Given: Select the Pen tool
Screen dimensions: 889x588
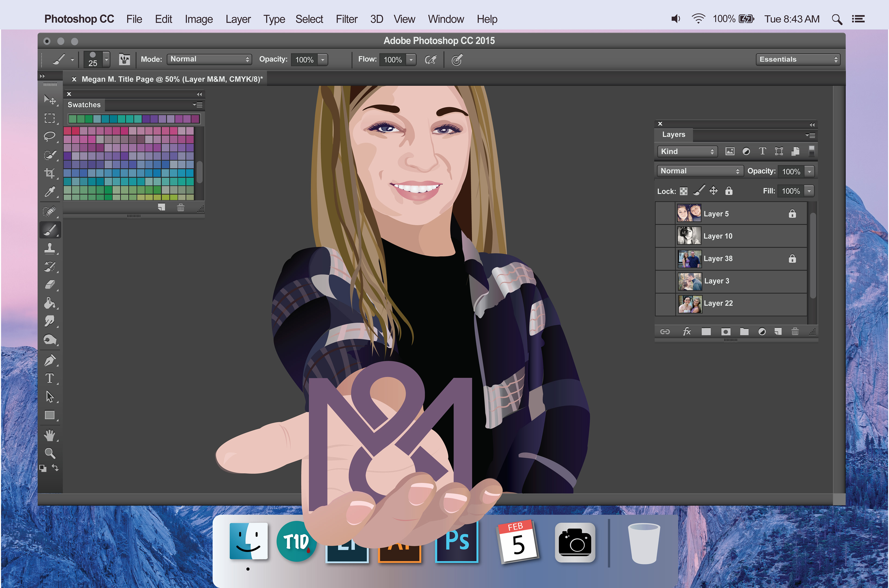Looking at the screenshot, I should pyautogui.click(x=50, y=360).
